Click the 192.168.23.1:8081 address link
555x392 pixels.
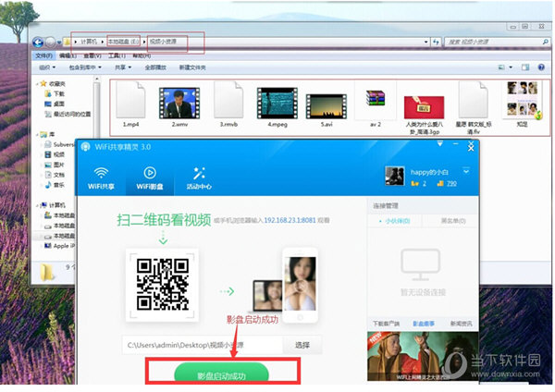click(x=290, y=220)
